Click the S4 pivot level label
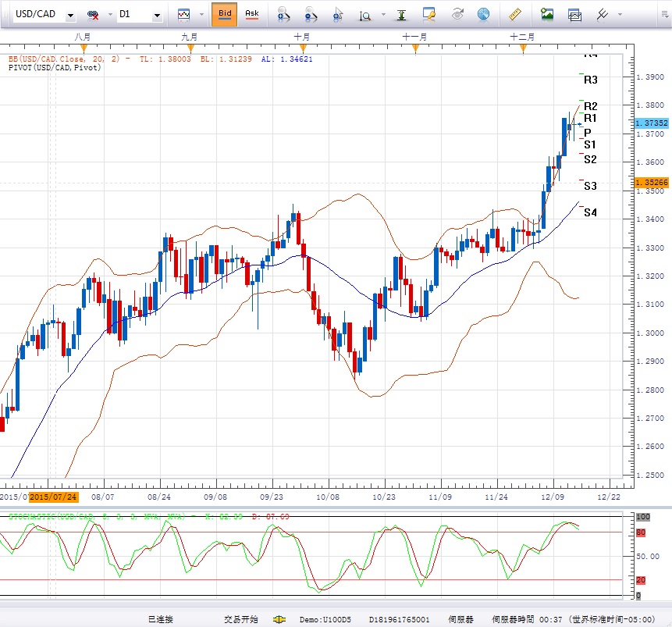Viewport: 672px width, 627px height. pos(590,212)
